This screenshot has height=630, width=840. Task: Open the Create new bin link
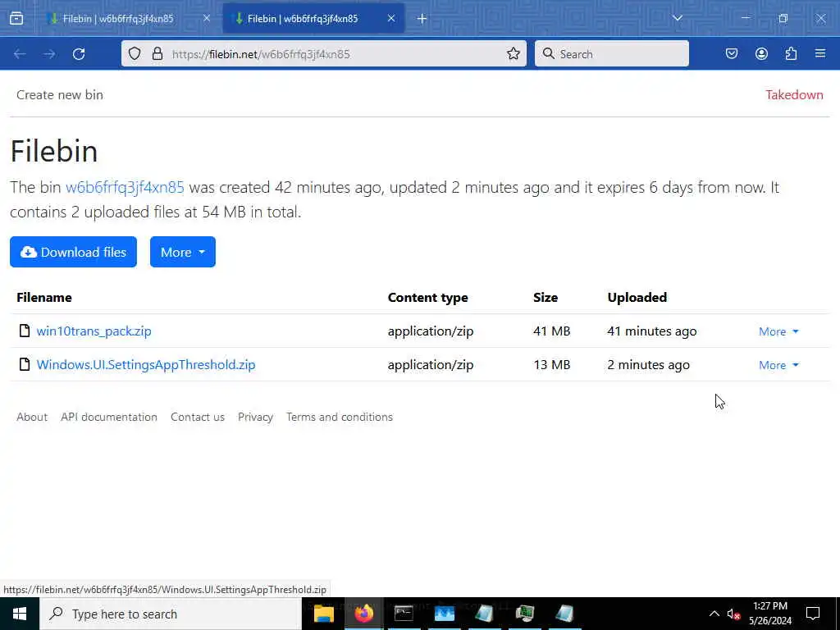(x=59, y=95)
